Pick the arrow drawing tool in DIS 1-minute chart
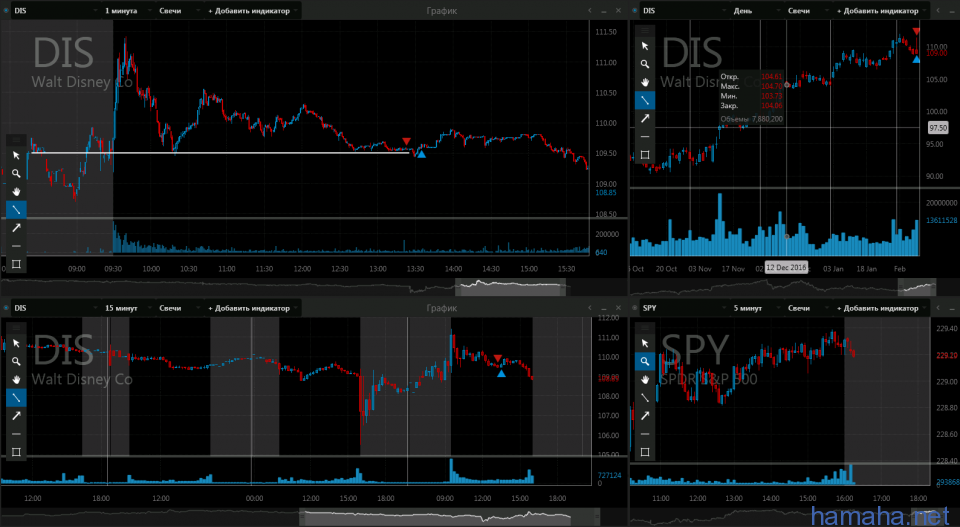960x527 pixels. (x=17, y=228)
